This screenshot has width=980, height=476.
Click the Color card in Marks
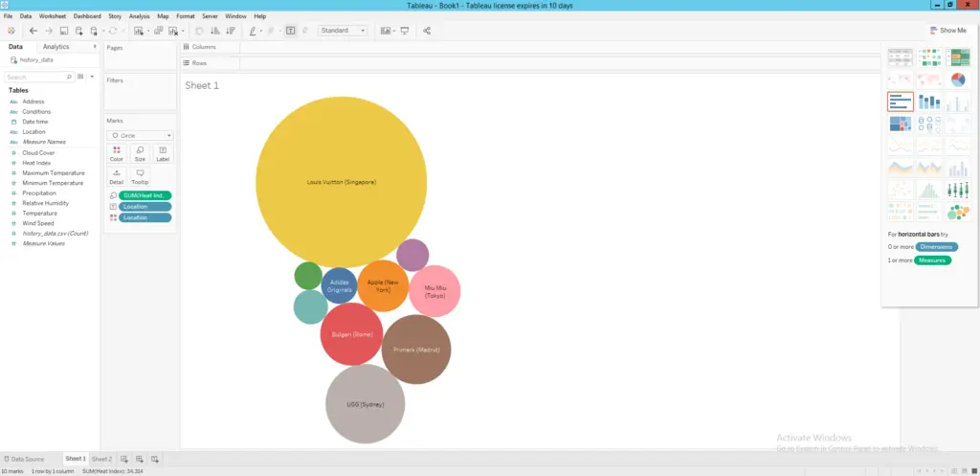(116, 153)
